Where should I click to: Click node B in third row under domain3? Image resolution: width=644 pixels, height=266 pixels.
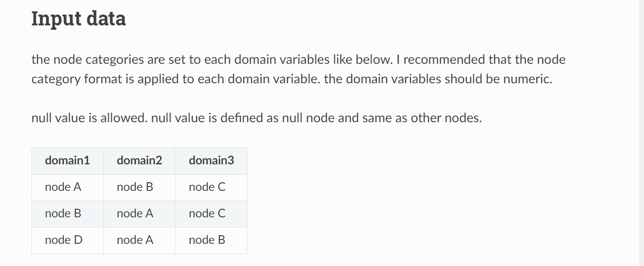(x=207, y=240)
